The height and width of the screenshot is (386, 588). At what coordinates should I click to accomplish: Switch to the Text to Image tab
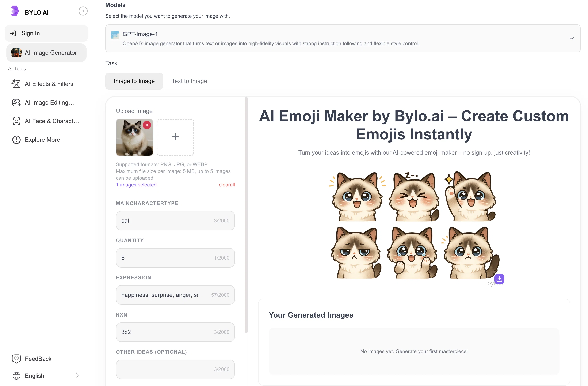[x=189, y=81]
